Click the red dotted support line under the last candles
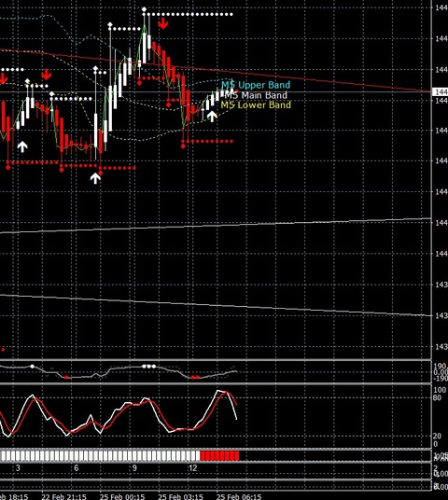 (x=207, y=141)
